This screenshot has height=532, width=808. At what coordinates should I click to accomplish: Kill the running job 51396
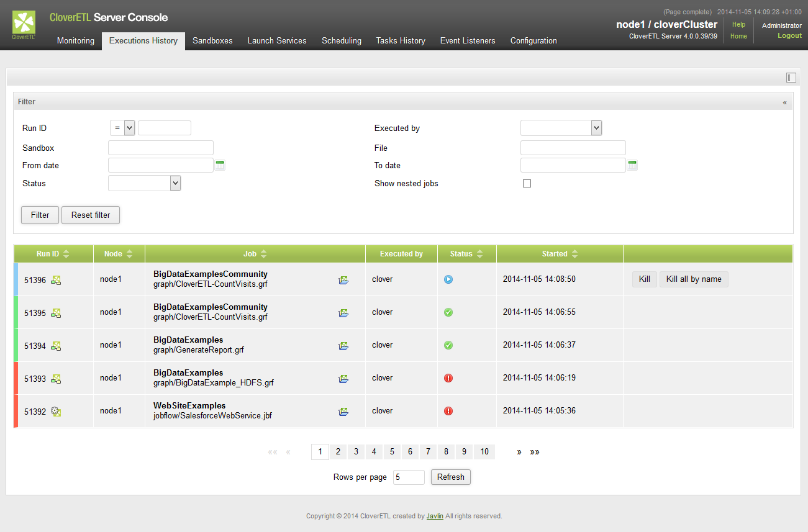point(645,279)
